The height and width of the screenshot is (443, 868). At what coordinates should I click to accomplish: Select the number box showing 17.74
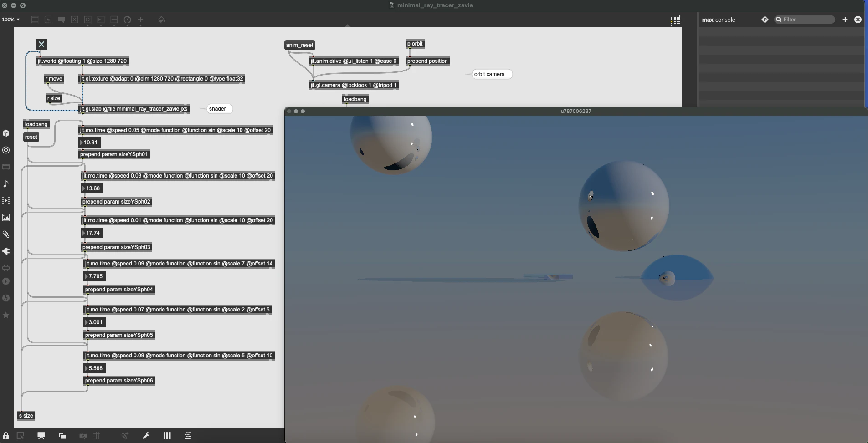pos(92,233)
